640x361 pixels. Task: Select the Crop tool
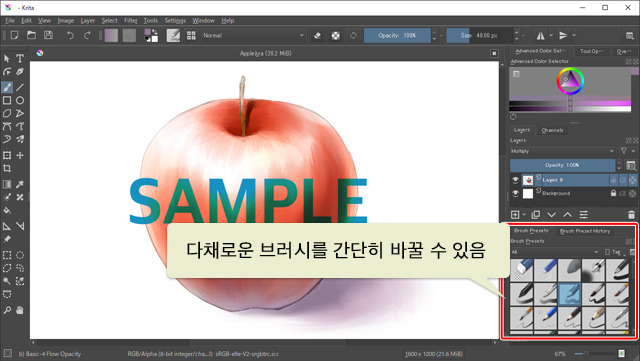[7, 168]
